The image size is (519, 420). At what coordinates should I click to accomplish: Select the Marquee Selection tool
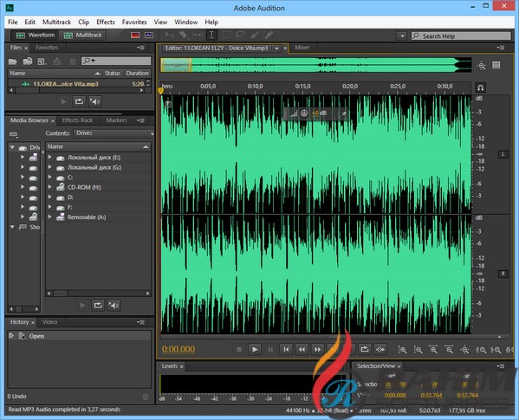coord(226,35)
